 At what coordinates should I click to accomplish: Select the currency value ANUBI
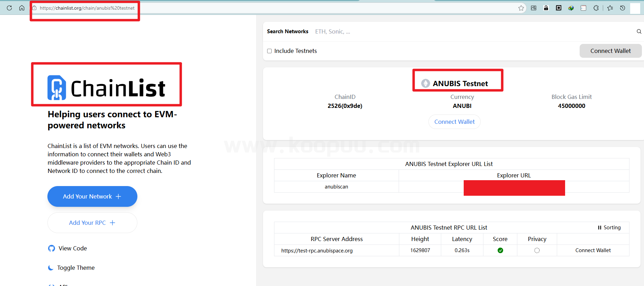tap(462, 106)
